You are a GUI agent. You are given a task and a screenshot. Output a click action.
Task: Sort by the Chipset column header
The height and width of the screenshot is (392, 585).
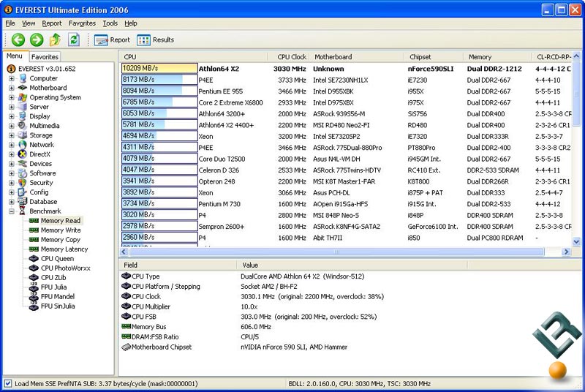[x=434, y=57]
